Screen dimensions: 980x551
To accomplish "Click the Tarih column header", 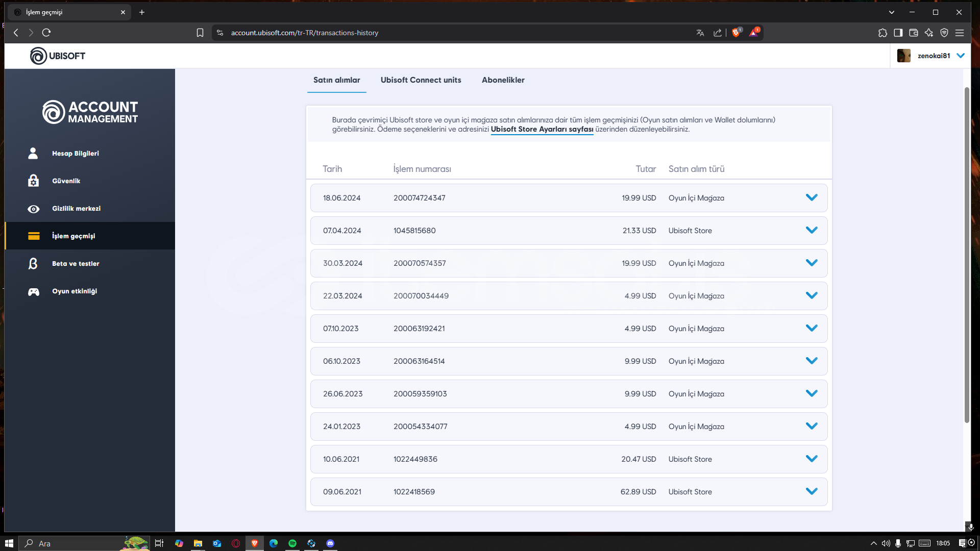I will point(332,169).
